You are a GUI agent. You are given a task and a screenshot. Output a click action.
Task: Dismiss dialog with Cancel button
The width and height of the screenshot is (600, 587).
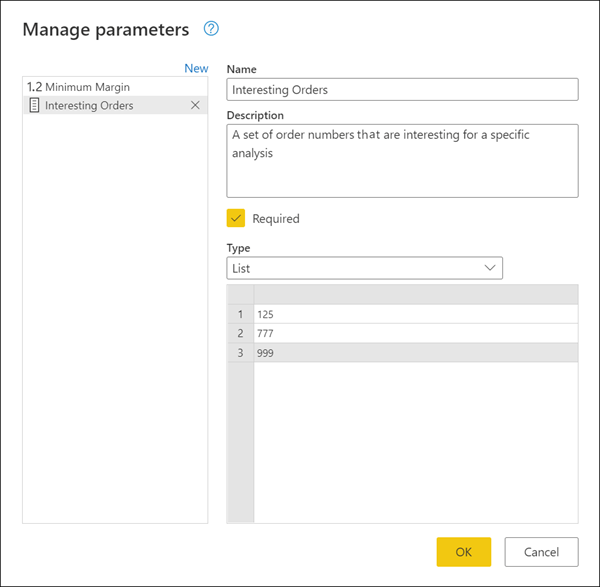coord(541,552)
